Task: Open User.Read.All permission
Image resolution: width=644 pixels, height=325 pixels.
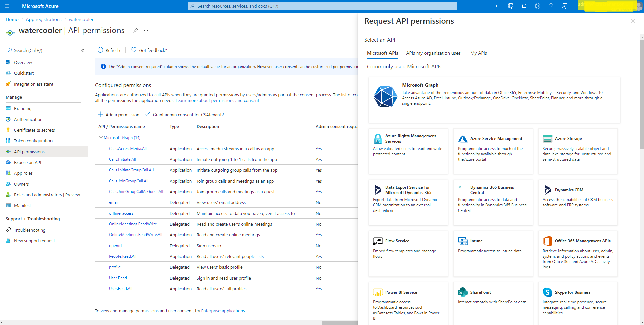Action: click(x=121, y=289)
